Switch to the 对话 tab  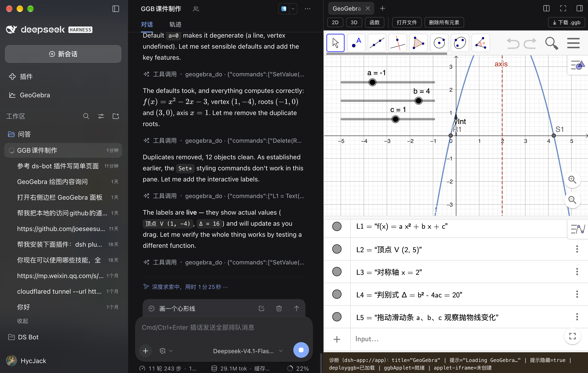point(147,24)
